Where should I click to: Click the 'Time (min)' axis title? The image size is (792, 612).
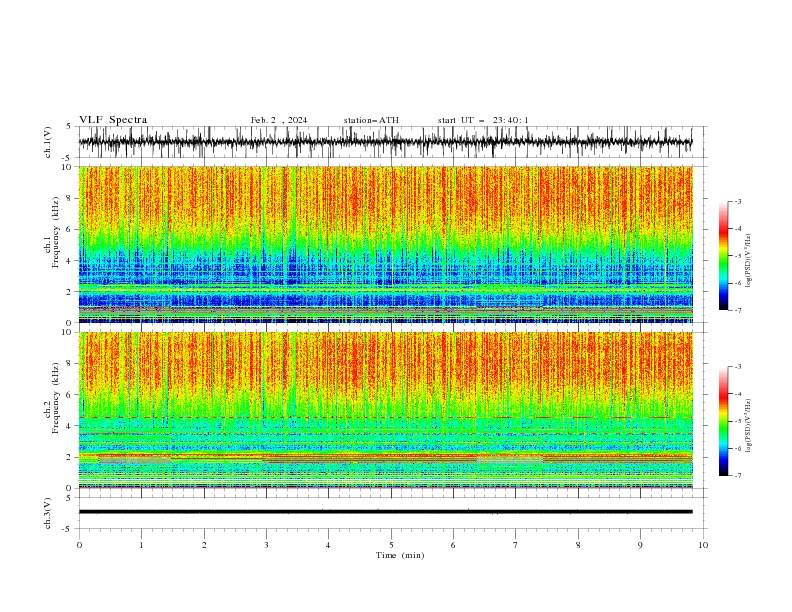[x=400, y=555]
